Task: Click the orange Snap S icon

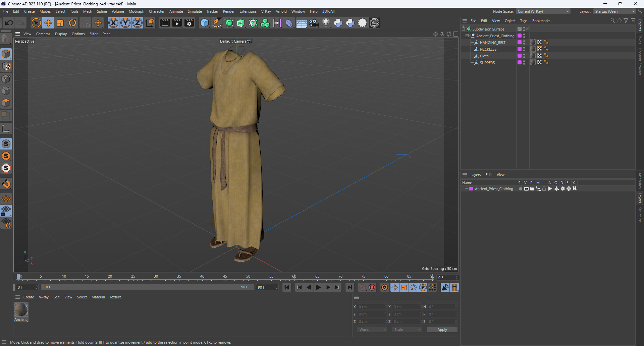Action: pyautogui.click(x=6, y=156)
